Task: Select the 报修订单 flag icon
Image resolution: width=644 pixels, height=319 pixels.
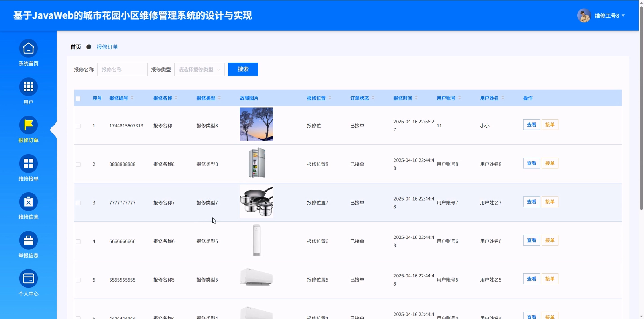Action: [29, 125]
